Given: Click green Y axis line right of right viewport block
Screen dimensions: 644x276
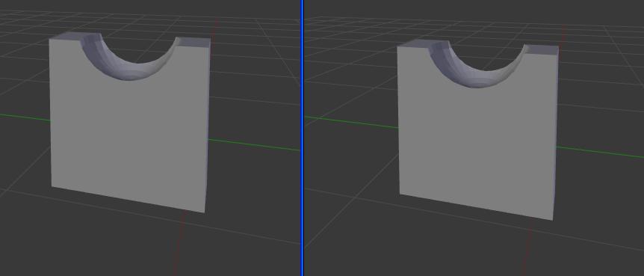Looking at the screenshot, I should [601, 152].
